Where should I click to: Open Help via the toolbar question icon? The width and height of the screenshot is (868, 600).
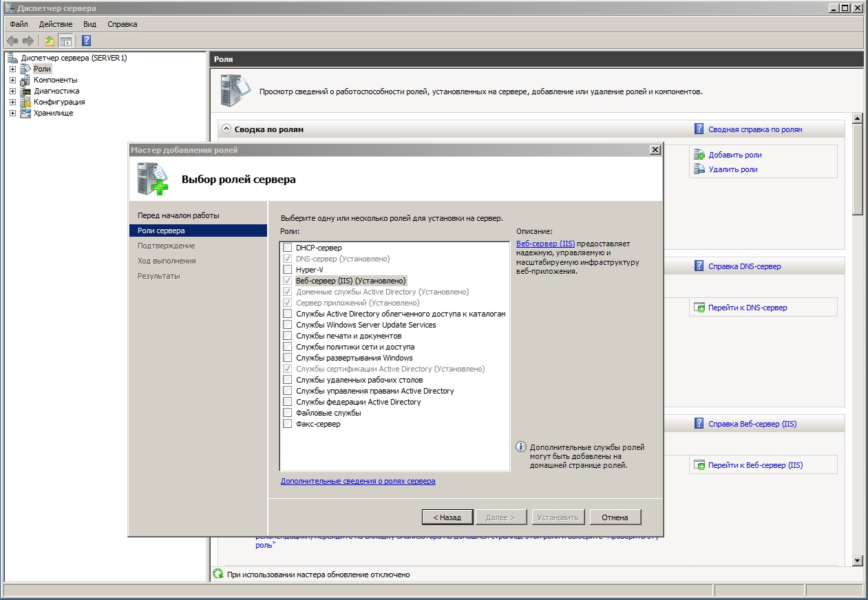pyautogui.click(x=87, y=41)
